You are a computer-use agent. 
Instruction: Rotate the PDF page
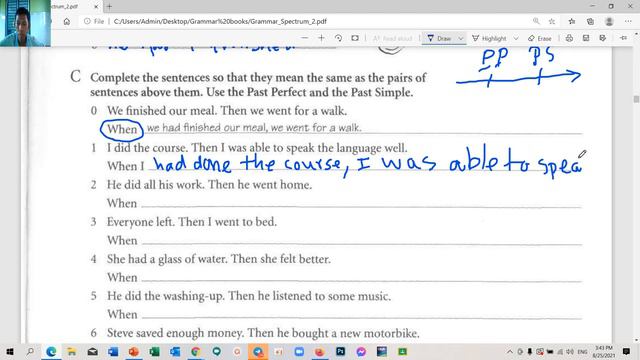click(x=338, y=38)
